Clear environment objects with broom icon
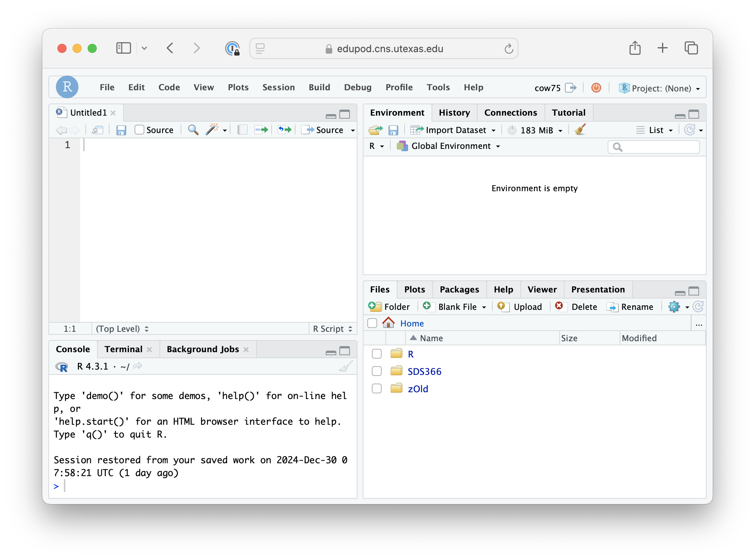 point(580,130)
